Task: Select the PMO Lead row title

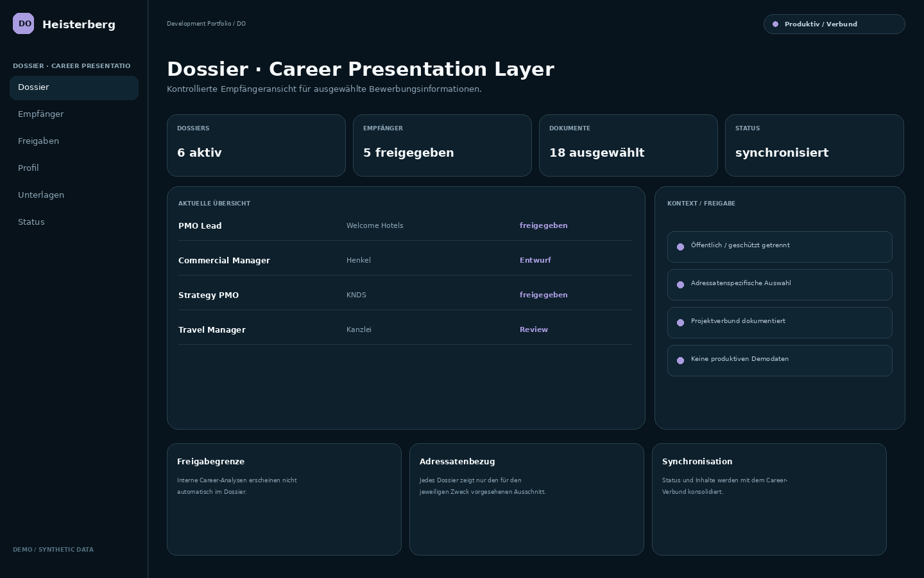Action: (x=200, y=226)
